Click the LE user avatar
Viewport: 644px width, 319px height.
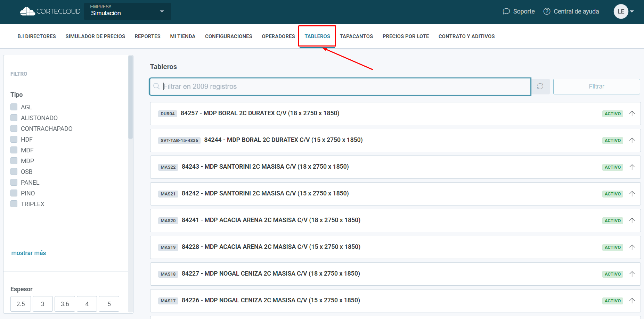coord(621,11)
